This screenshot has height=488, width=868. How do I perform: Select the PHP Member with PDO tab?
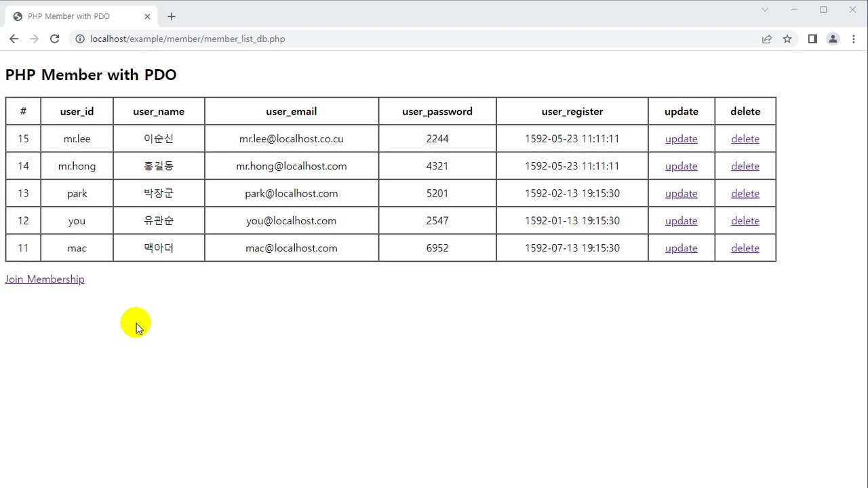(75, 16)
